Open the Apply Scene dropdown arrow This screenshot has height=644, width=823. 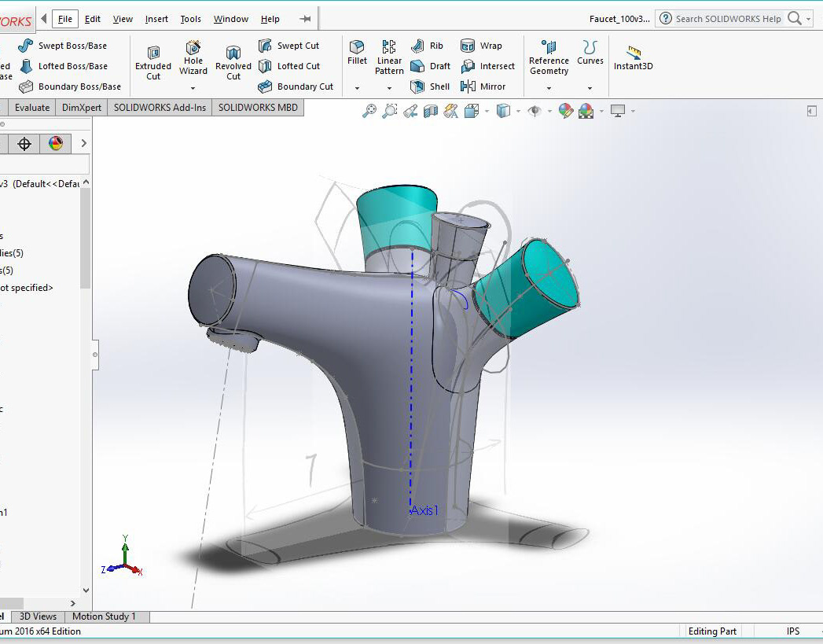pyautogui.click(x=601, y=112)
